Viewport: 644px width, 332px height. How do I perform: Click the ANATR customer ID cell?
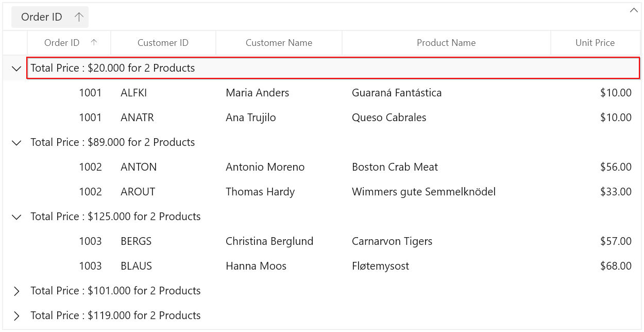(x=164, y=118)
